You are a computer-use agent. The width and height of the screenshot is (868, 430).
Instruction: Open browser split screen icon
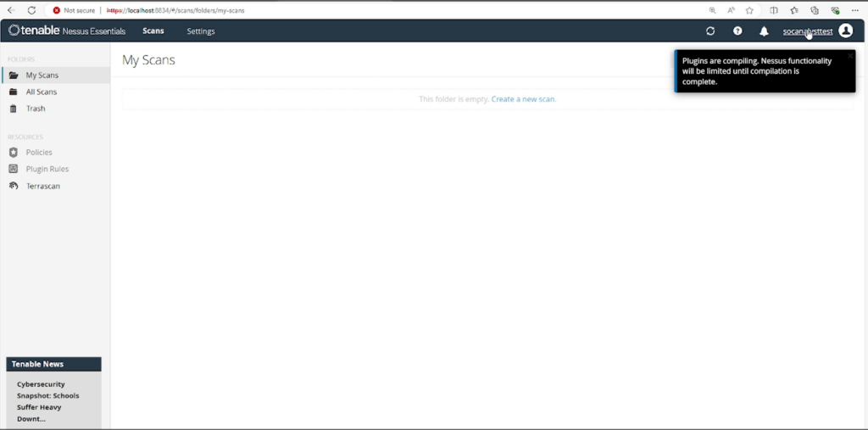pos(773,10)
